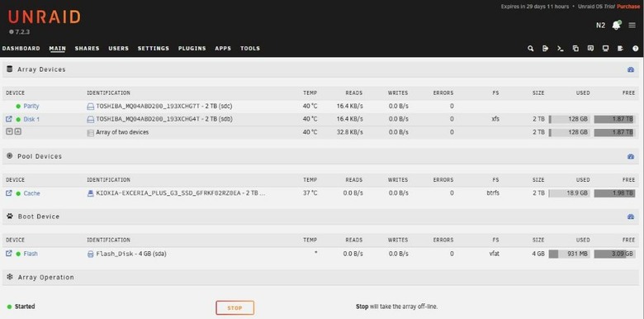
Task: Click the logout icon in toolbar
Action: 546,49
